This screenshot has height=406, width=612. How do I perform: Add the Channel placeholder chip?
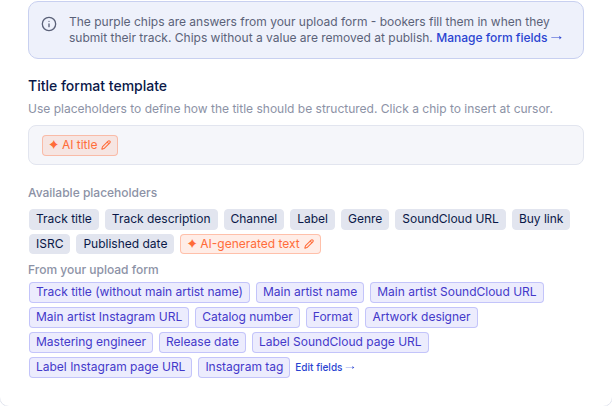click(254, 219)
